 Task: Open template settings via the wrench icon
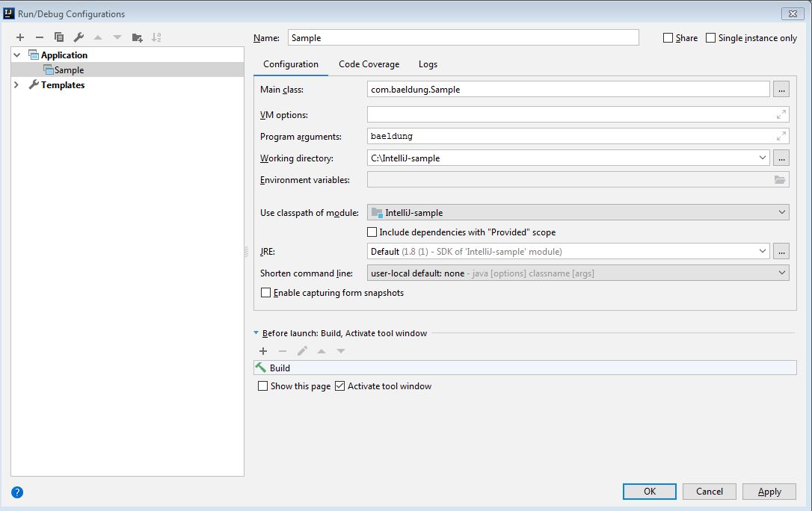79,37
